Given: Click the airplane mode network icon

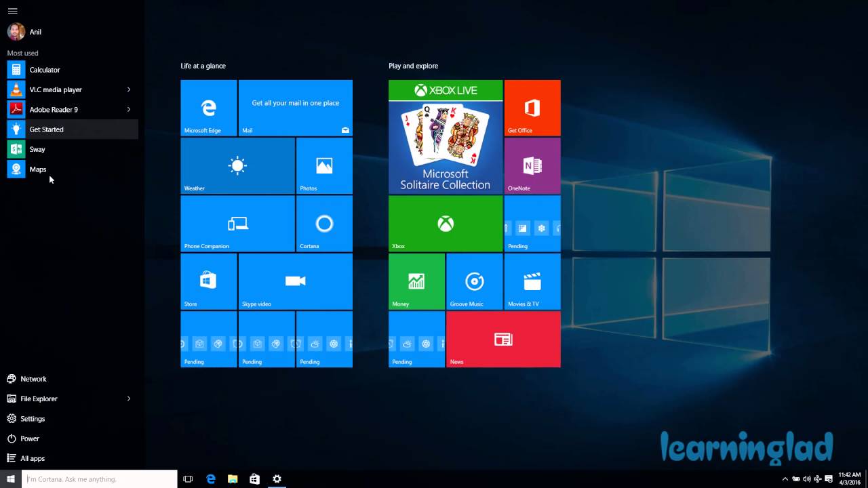Looking at the screenshot, I should point(818,479).
